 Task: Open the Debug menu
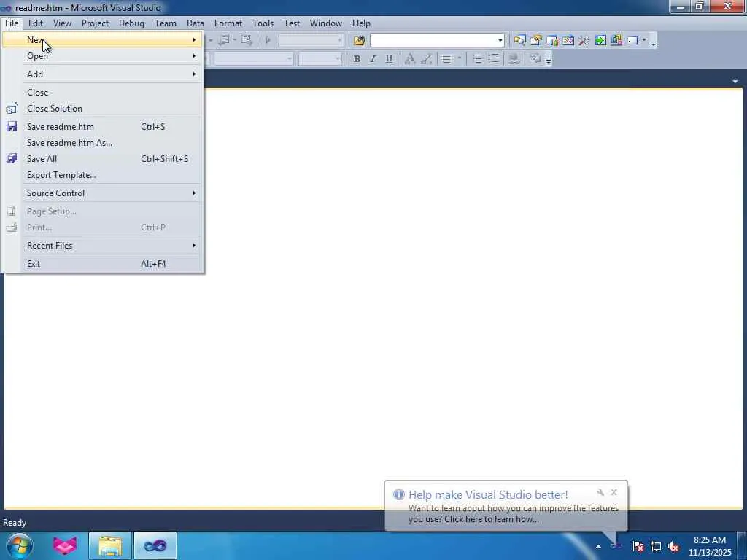(131, 23)
